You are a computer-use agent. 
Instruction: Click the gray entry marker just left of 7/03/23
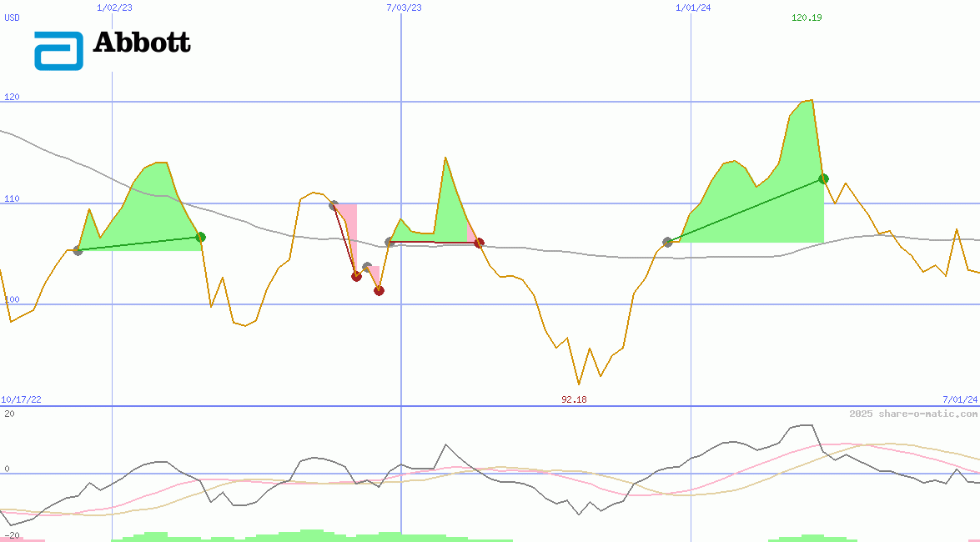click(389, 243)
